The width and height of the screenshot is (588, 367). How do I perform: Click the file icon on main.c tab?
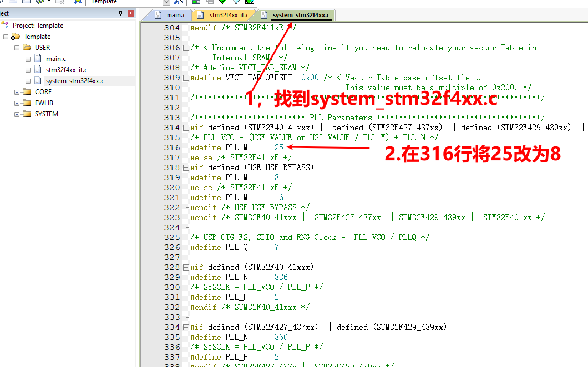[x=159, y=15]
